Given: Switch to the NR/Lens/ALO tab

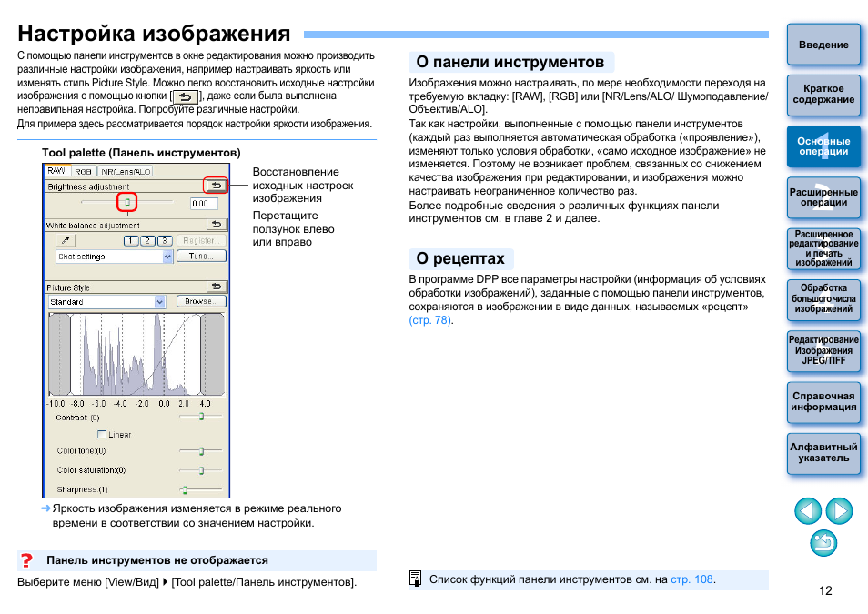Looking at the screenshot, I should pyautogui.click(x=126, y=172).
